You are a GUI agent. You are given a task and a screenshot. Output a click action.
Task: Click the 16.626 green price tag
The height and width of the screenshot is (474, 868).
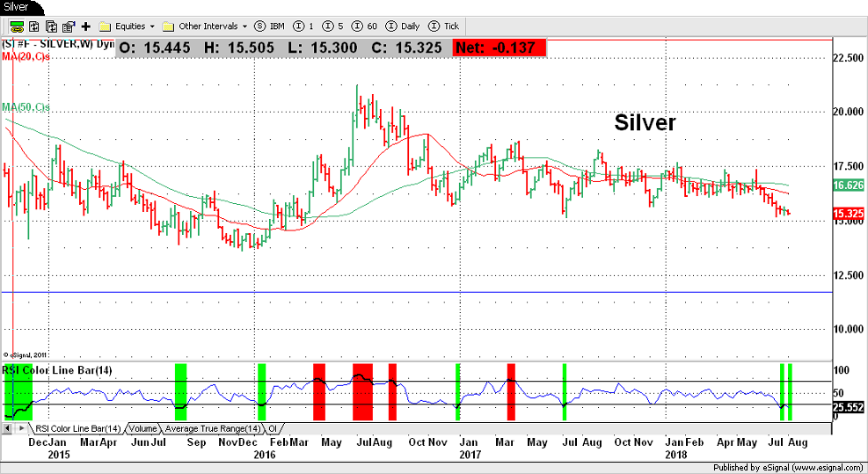pos(848,186)
